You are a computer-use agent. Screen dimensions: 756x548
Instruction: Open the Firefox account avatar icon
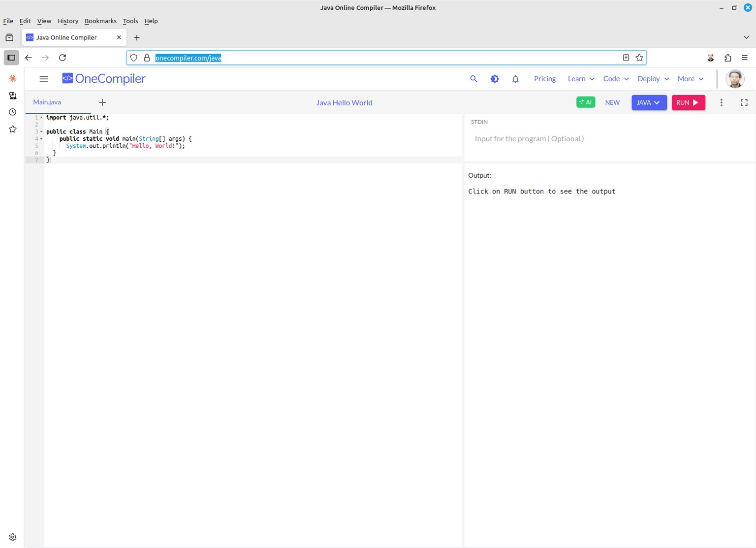tap(711, 58)
